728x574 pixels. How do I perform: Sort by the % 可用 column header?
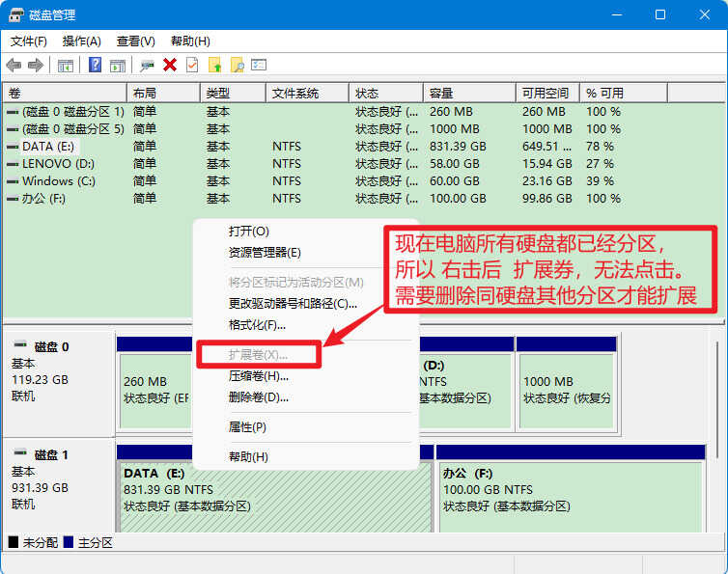click(x=624, y=94)
